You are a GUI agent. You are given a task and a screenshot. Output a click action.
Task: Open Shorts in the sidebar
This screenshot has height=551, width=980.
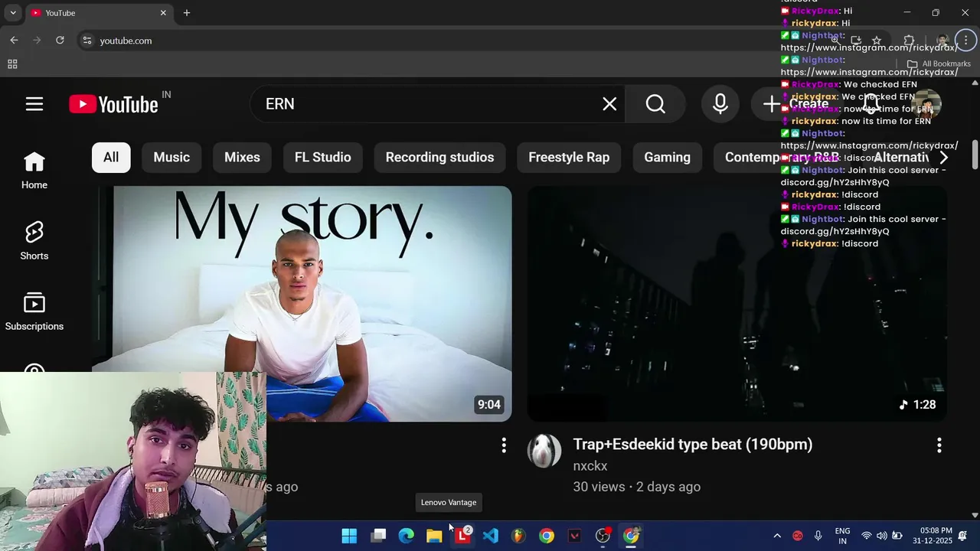click(x=34, y=241)
